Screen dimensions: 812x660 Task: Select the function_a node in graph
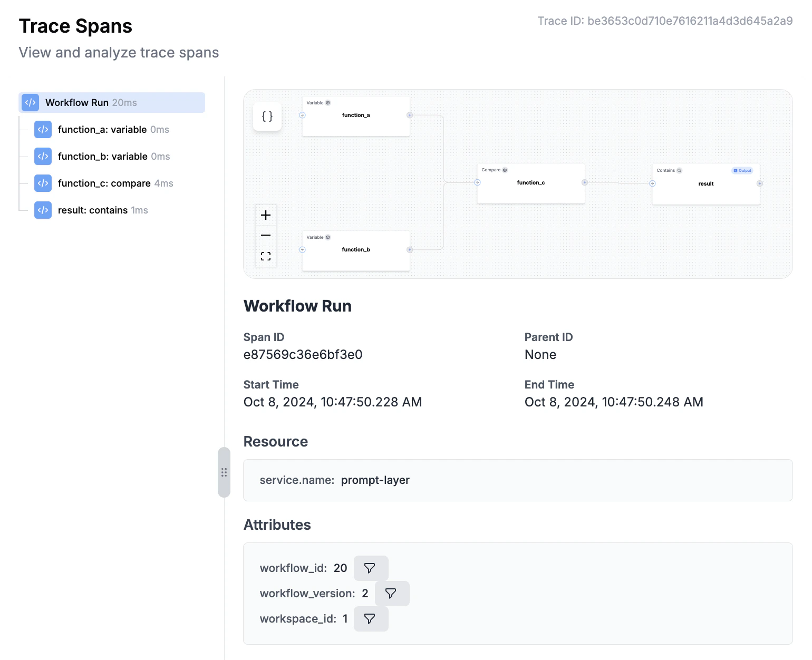coord(356,116)
